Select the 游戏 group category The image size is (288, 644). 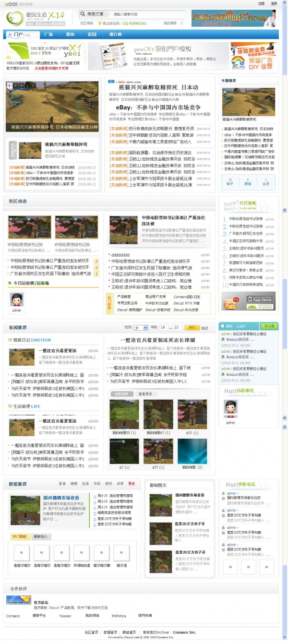click(108, 484)
